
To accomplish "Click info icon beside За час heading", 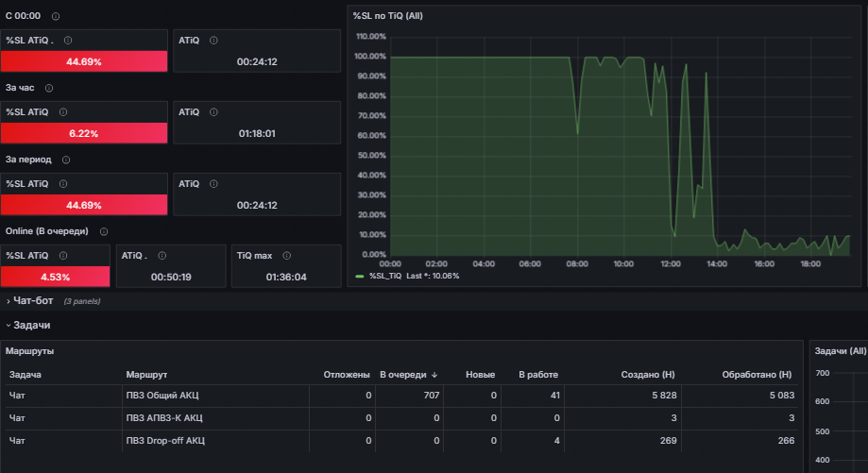I will point(49,88).
